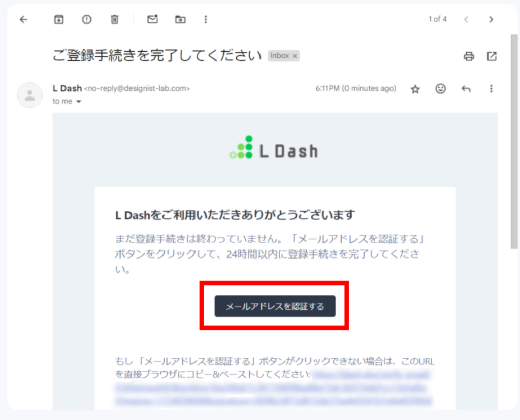The width and height of the screenshot is (520, 420).
Task: Archive this email
Action: click(59, 20)
